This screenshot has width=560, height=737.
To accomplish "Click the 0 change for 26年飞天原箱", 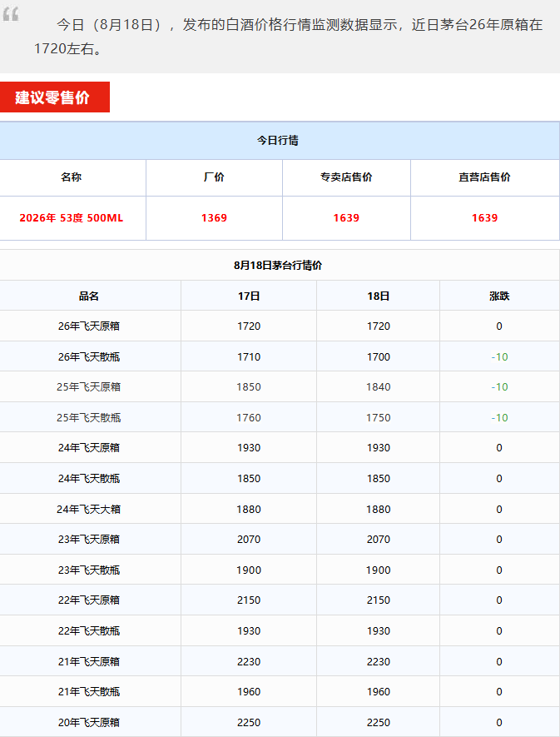I will (499, 326).
